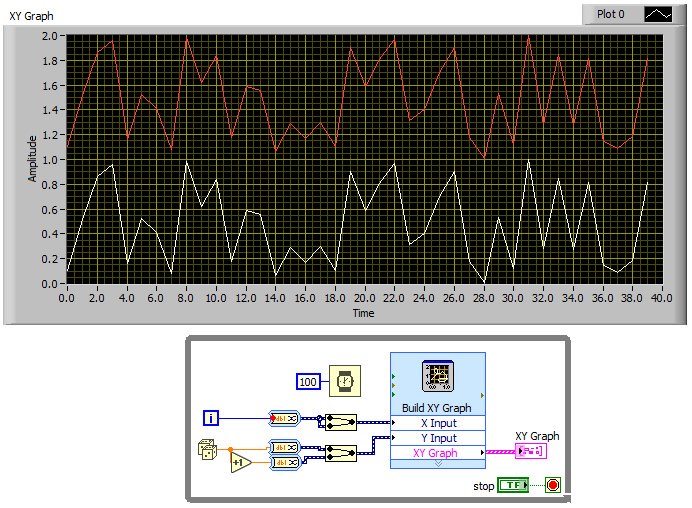The width and height of the screenshot is (692, 508).
Task: Click the 100 numeric constant
Action: pyautogui.click(x=309, y=382)
